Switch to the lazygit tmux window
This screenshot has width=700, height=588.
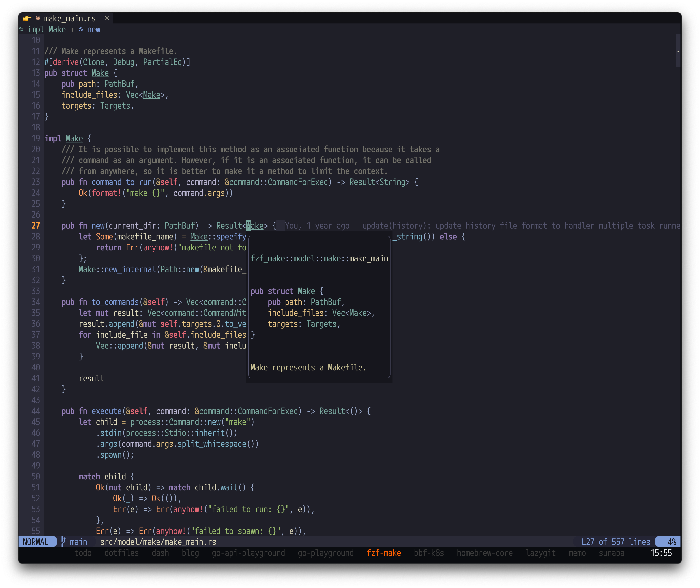540,553
